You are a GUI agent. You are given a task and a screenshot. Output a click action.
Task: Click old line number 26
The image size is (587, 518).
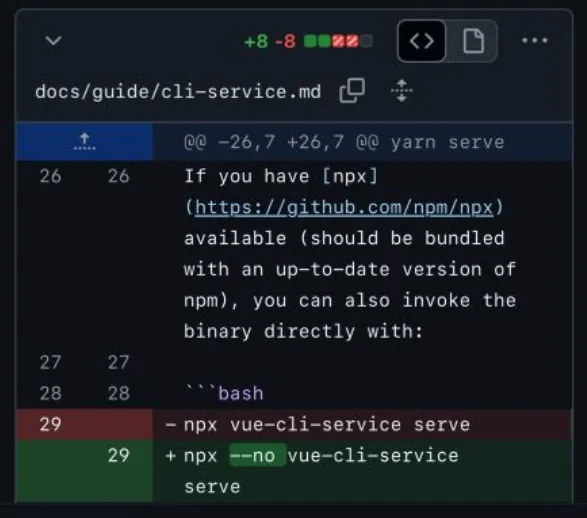[50, 176]
